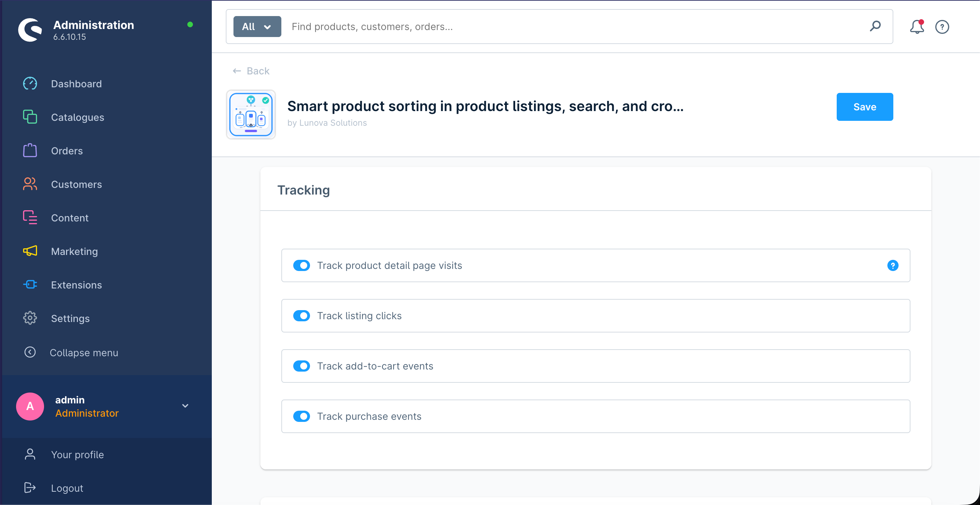Click the Dashboard gauge icon
Screen dimensions: 980x505
pos(30,84)
